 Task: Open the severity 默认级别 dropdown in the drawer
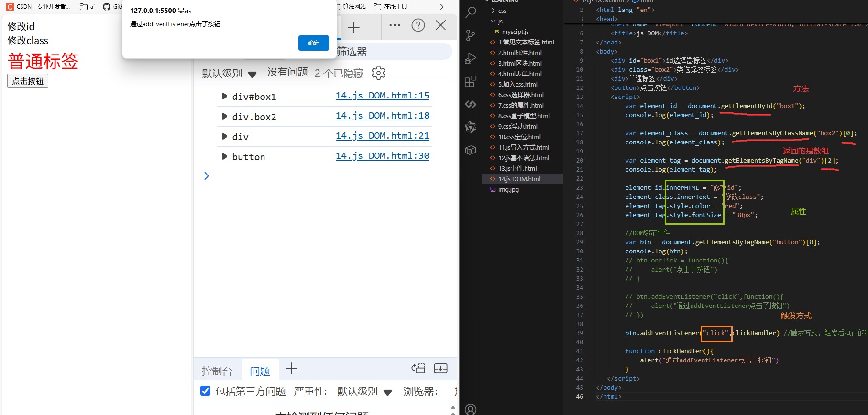coord(364,392)
